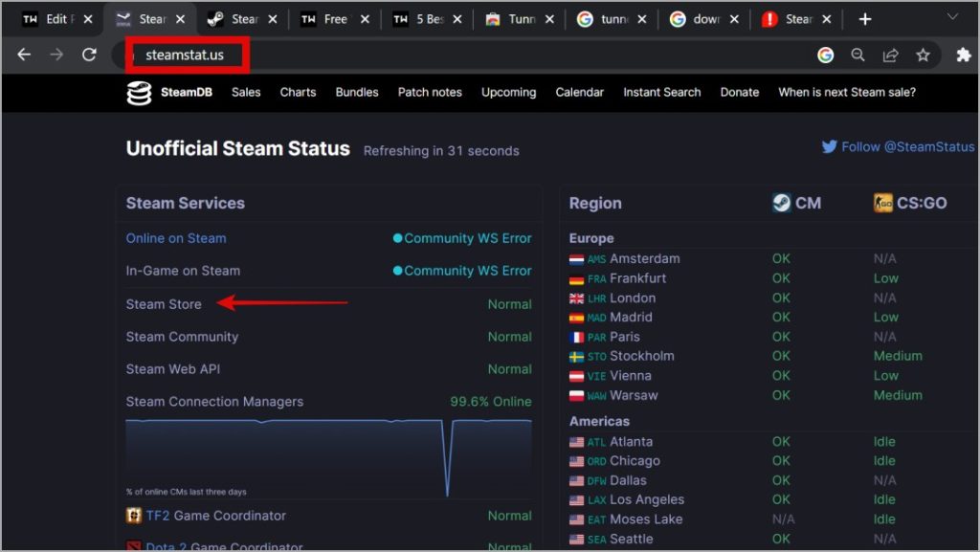Close the "Free" tab

[x=365, y=19]
